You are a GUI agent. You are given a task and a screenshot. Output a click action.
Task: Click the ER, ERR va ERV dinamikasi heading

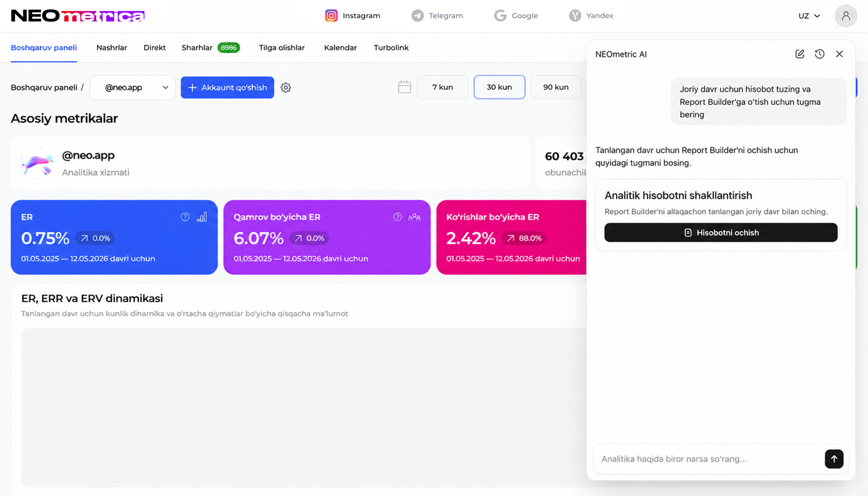(92, 298)
